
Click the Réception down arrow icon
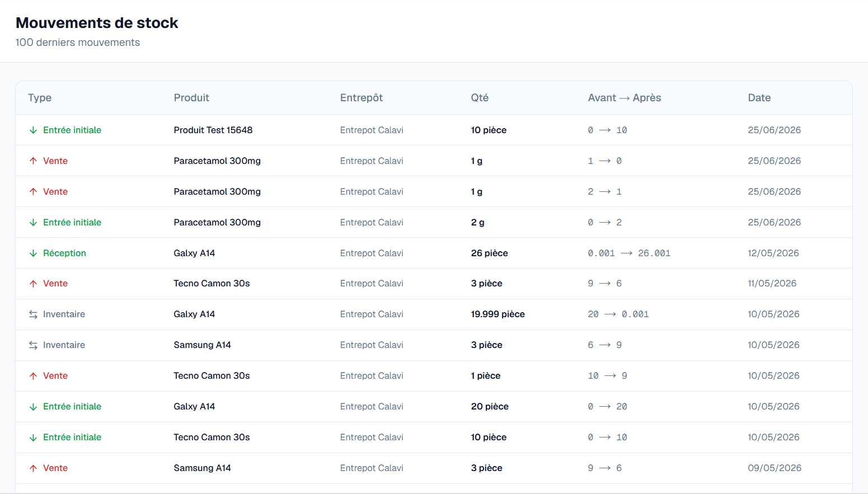[x=33, y=253]
